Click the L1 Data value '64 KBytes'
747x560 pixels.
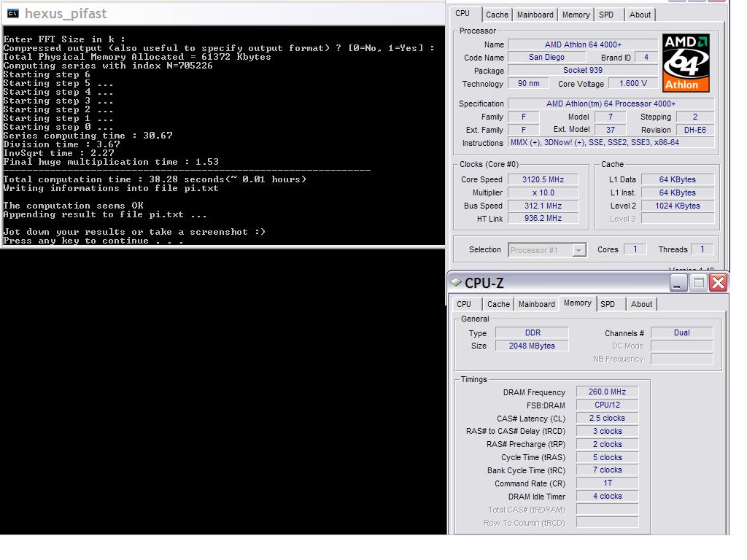[x=678, y=179]
